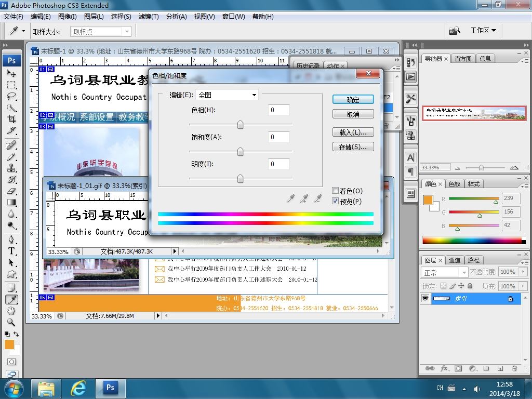The height and width of the screenshot is (399, 532).
Task: Click the 确定 button
Action: [353, 99]
